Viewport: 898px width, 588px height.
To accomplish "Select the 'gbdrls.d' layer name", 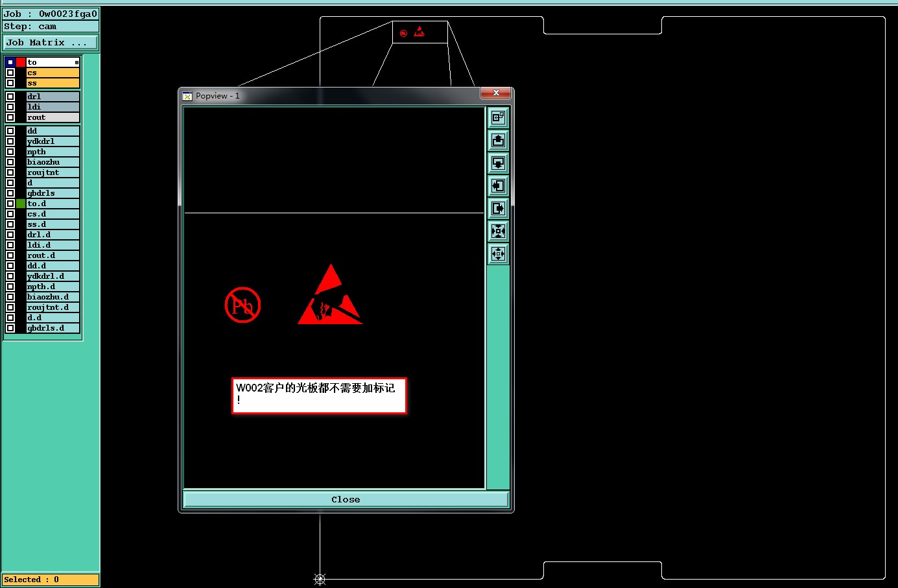I will (x=53, y=328).
